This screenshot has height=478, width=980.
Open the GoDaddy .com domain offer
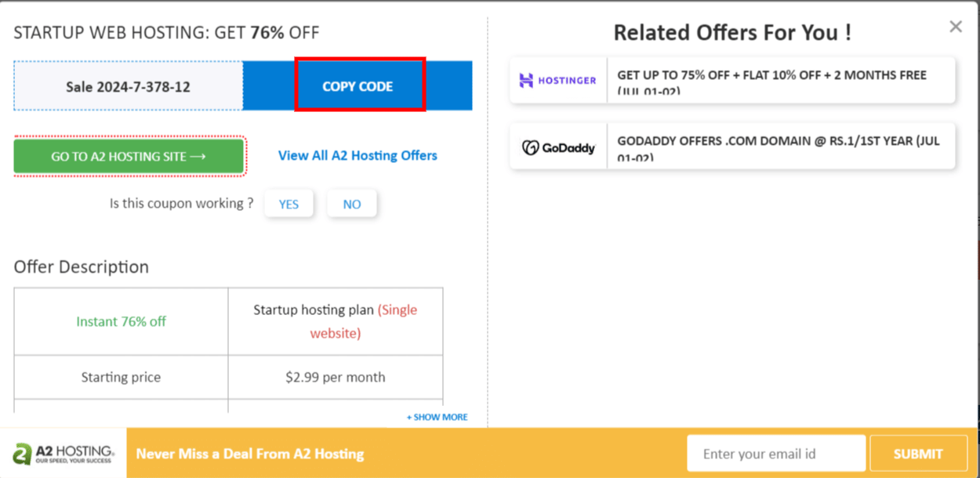click(x=780, y=147)
